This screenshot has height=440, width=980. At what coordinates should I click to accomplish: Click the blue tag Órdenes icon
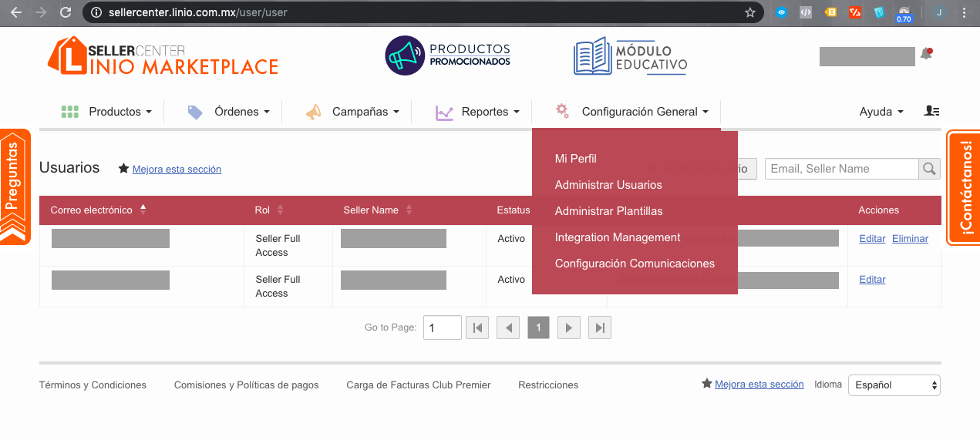pos(195,113)
